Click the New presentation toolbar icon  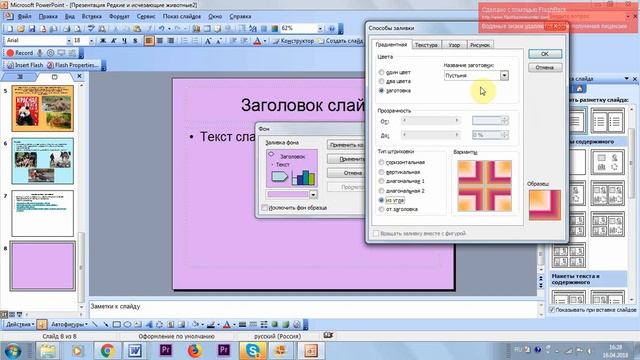coord(9,29)
